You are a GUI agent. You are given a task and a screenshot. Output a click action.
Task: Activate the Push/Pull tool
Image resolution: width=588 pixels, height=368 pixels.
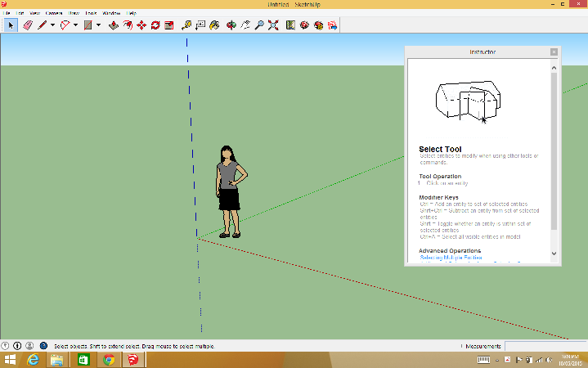pyautogui.click(x=114, y=25)
